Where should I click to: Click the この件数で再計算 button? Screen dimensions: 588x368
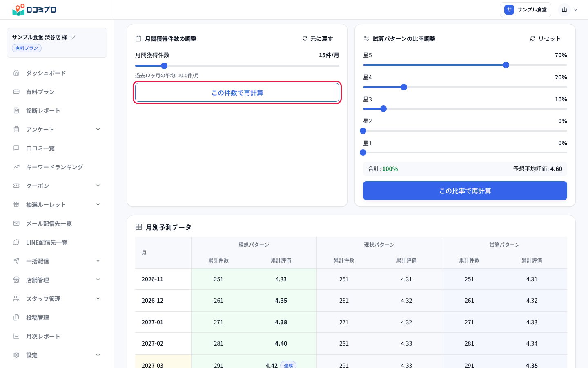(237, 93)
